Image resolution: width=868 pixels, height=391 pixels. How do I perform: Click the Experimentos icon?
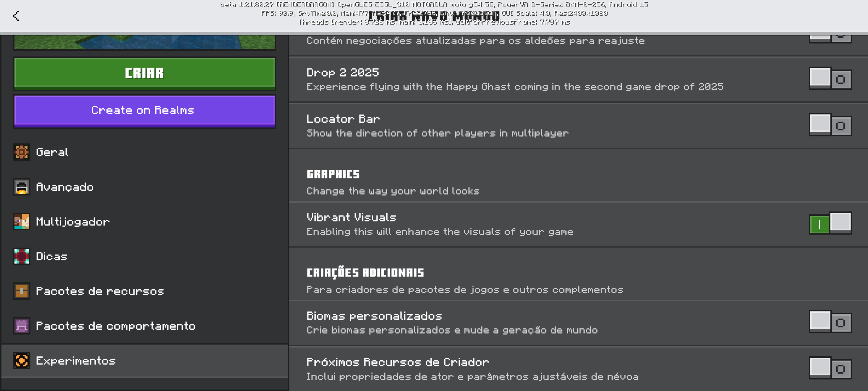click(22, 361)
